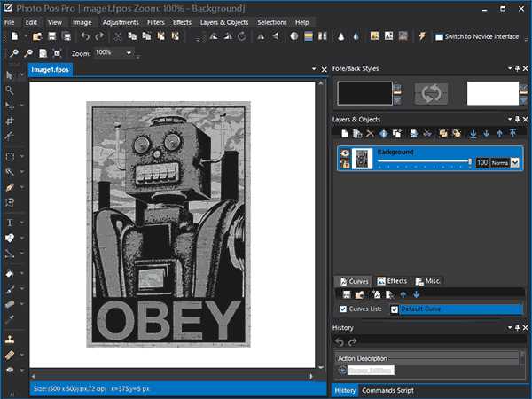The image size is (532, 399).
Task: Move layer to top arrow icon
Action: pyautogui.click(x=512, y=134)
